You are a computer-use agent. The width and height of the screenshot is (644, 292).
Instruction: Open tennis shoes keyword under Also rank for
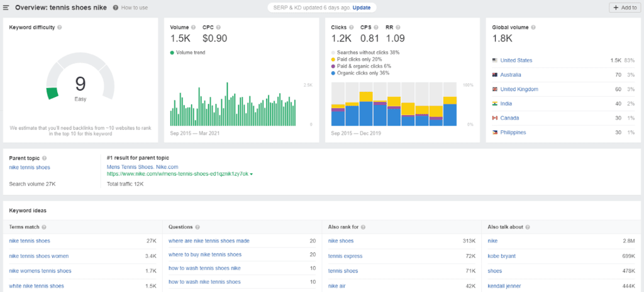[343, 271]
